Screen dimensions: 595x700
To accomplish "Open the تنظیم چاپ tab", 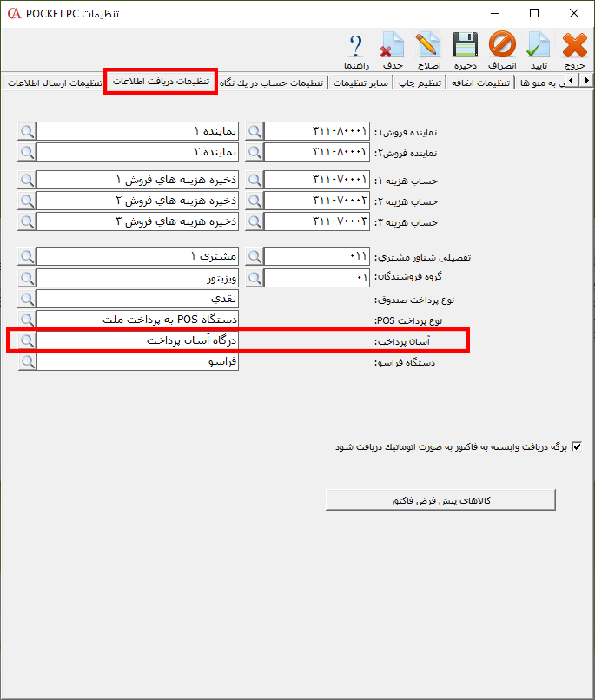I will click(420, 83).
